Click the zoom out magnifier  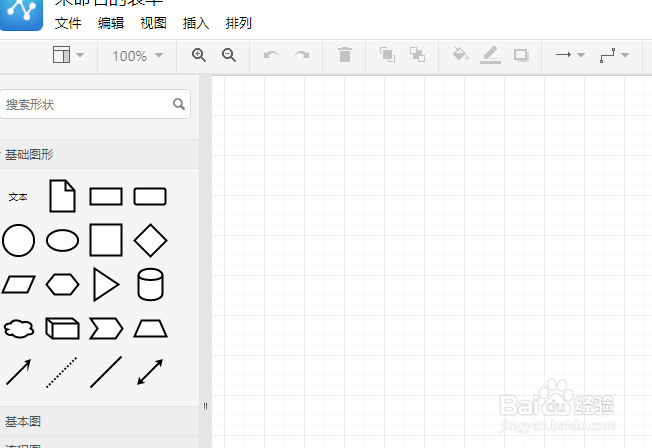point(229,55)
